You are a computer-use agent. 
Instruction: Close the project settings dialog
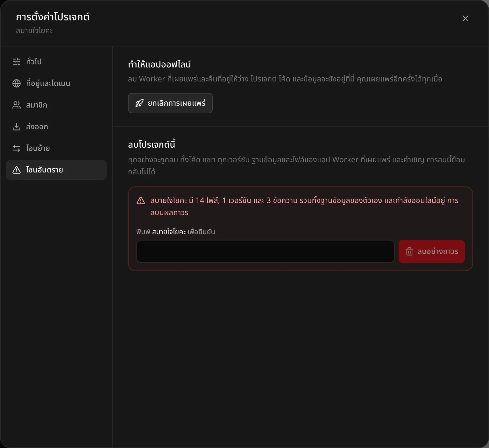465,18
